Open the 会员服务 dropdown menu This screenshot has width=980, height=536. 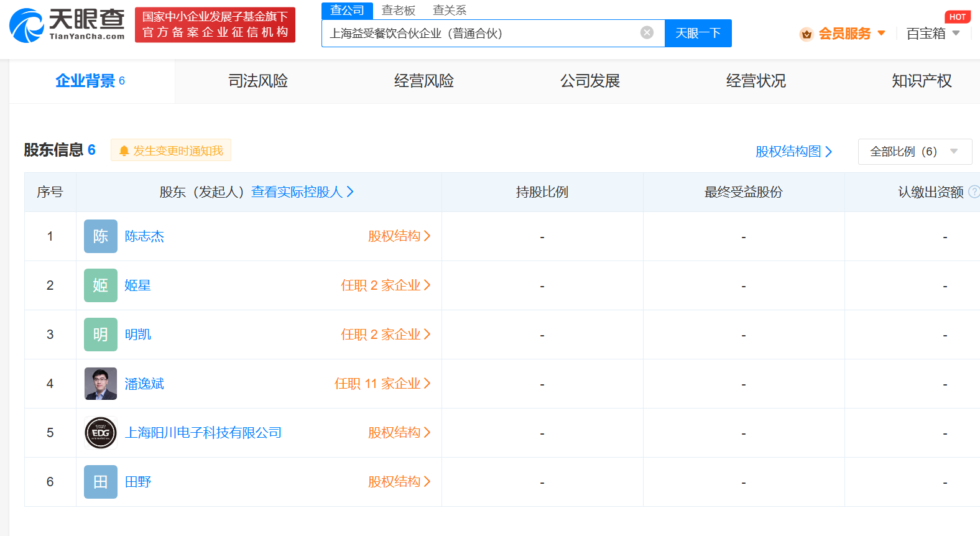click(851, 34)
